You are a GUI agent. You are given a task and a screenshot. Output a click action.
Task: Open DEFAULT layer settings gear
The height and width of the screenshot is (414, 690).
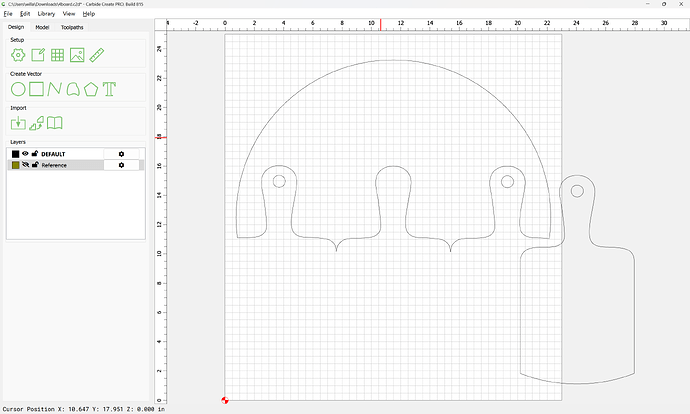click(121, 154)
